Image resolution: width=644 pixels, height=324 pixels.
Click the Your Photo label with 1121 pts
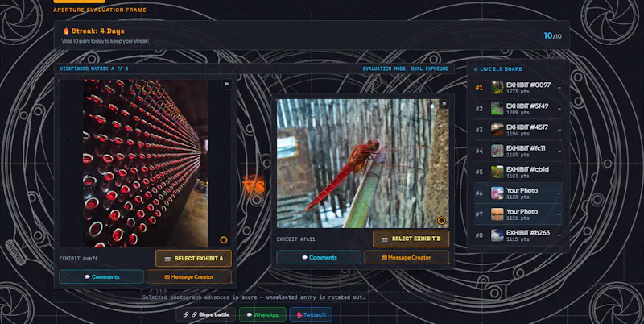[522, 212]
